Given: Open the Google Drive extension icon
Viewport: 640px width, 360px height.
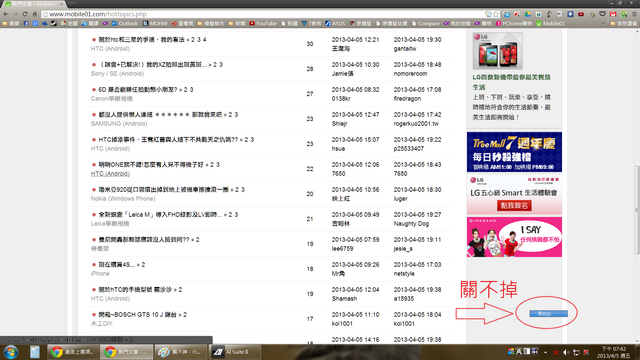Looking at the screenshot, I should 528,14.
